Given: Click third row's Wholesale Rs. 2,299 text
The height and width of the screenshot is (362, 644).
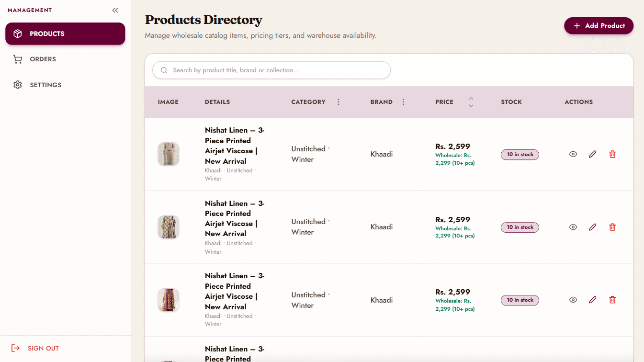Looking at the screenshot, I should click(455, 305).
